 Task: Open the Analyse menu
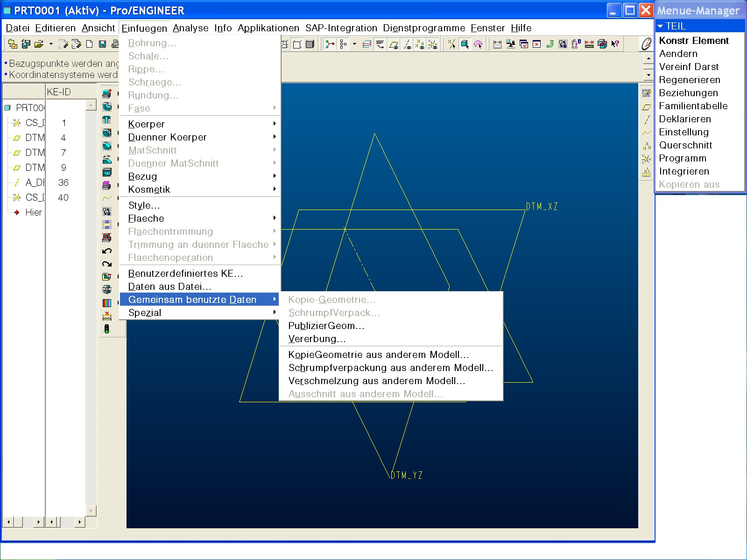pyautogui.click(x=190, y=28)
